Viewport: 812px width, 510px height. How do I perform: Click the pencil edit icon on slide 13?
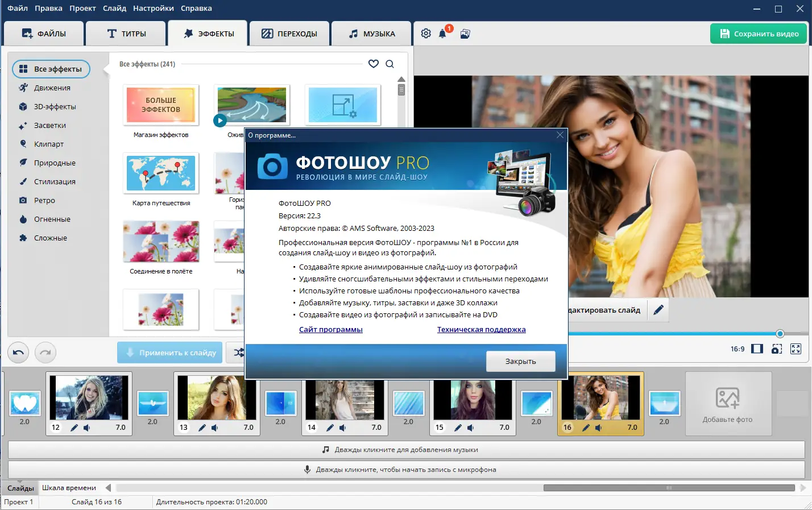[x=202, y=428]
